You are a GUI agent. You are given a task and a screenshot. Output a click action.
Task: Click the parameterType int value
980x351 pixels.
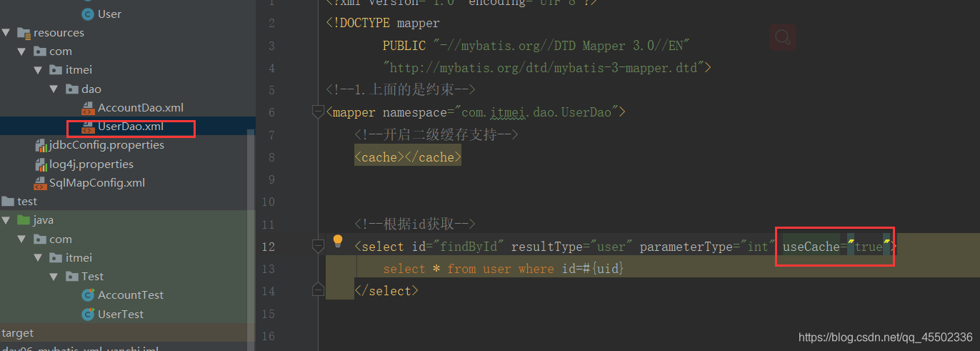(758, 247)
